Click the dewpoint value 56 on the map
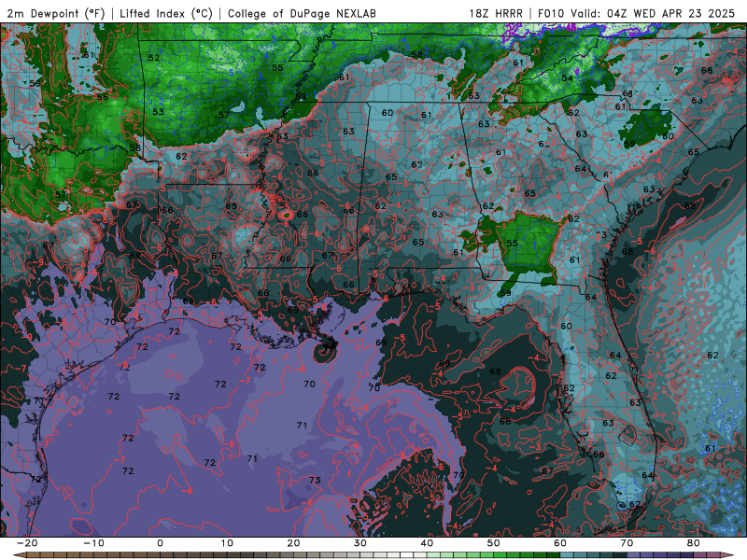Image resolution: width=747 pixels, height=560 pixels. pyautogui.click(x=103, y=98)
